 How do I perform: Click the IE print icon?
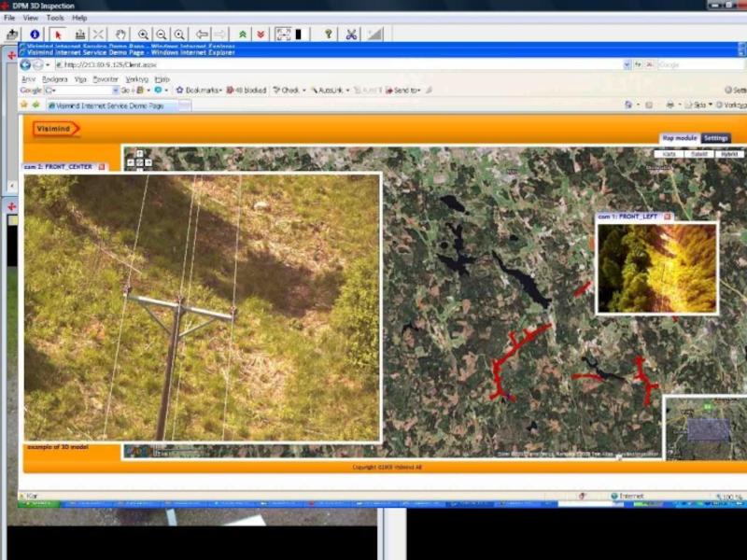(670, 105)
